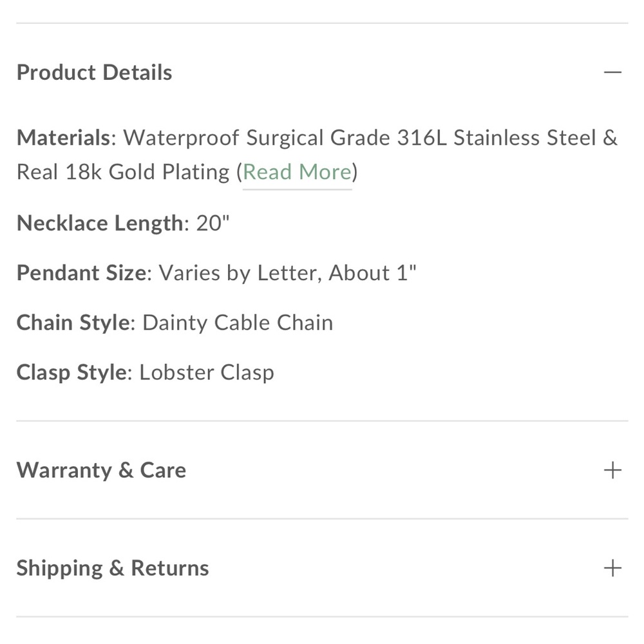Click the About 1" pendant size text
The width and height of the screenshot is (644, 644).
point(372,273)
